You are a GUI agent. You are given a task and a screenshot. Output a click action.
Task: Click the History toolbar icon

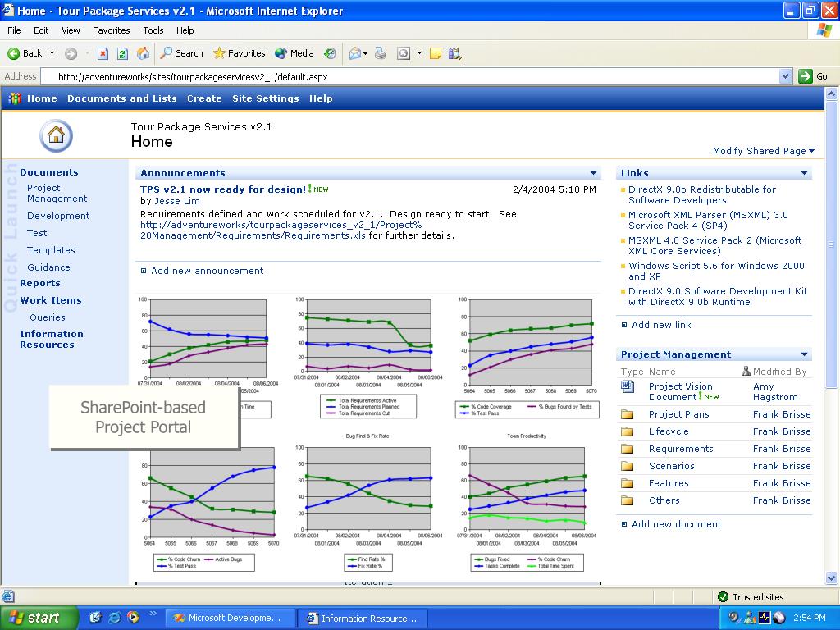coord(331,53)
